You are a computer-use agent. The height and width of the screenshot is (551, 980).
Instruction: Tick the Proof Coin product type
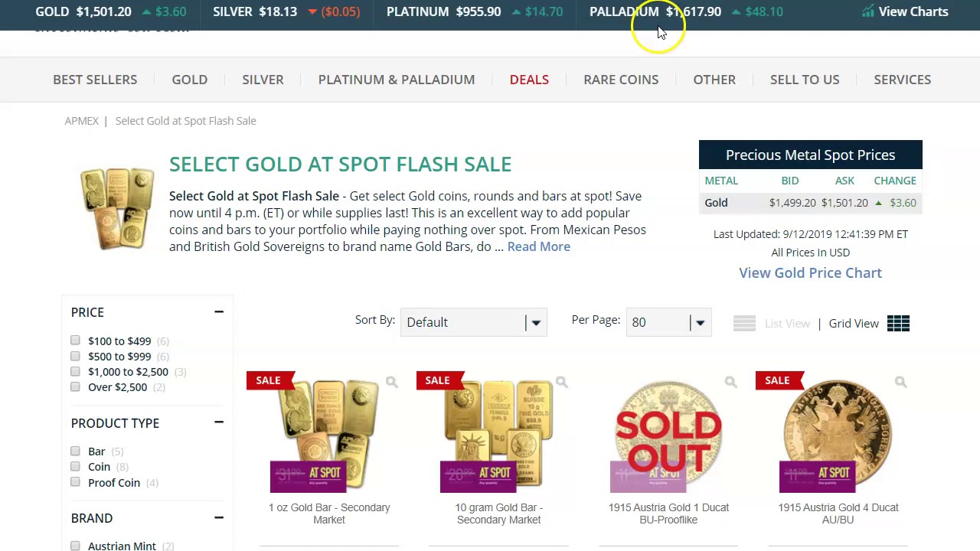pos(75,482)
